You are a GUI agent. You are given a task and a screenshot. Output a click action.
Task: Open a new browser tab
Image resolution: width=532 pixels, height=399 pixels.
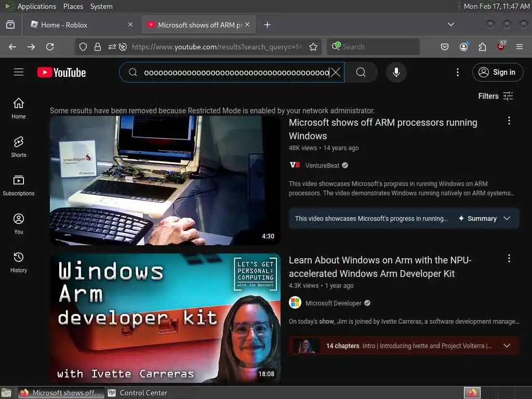coord(268,25)
